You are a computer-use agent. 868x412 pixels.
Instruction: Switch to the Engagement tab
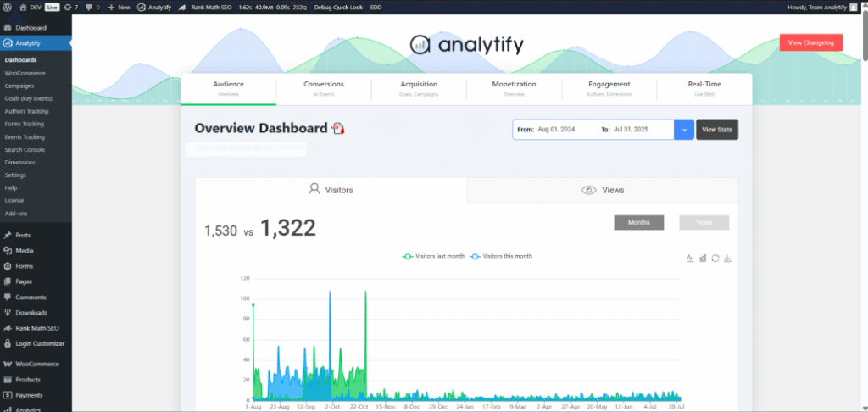(x=609, y=89)
